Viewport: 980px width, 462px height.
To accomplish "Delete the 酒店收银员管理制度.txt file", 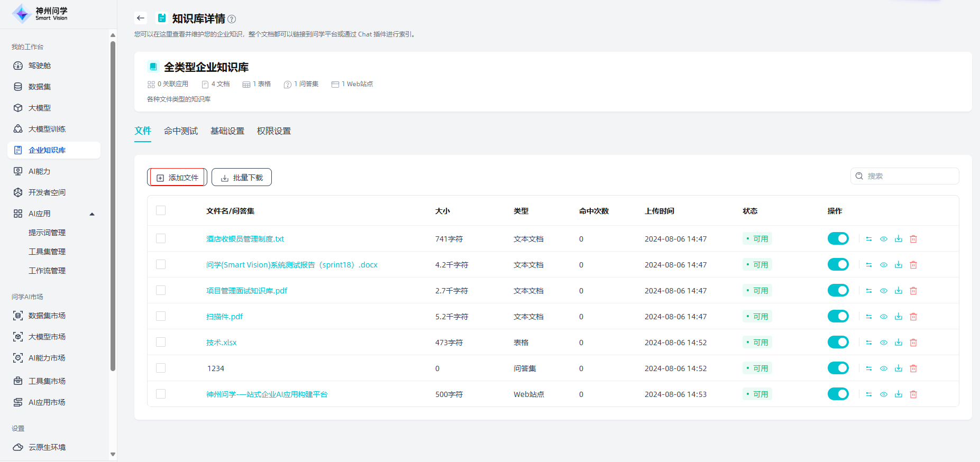I will (913, 239).
